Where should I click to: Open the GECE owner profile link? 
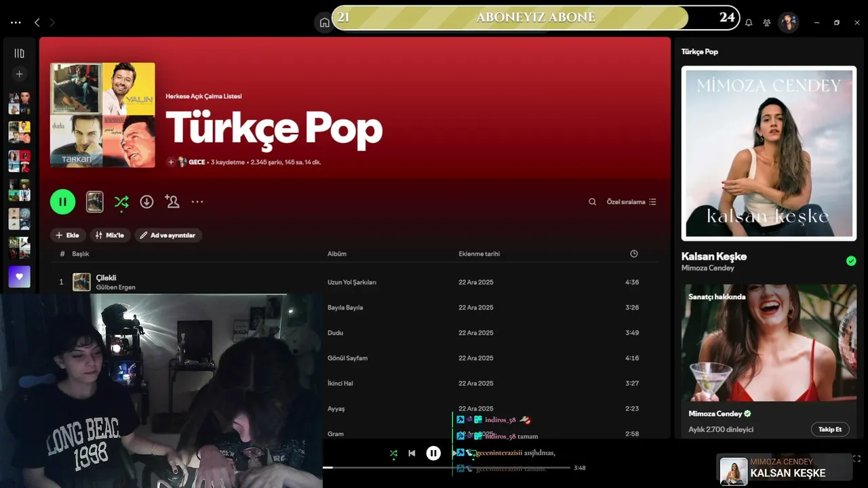pyautogui.click(x=197, y=162)
